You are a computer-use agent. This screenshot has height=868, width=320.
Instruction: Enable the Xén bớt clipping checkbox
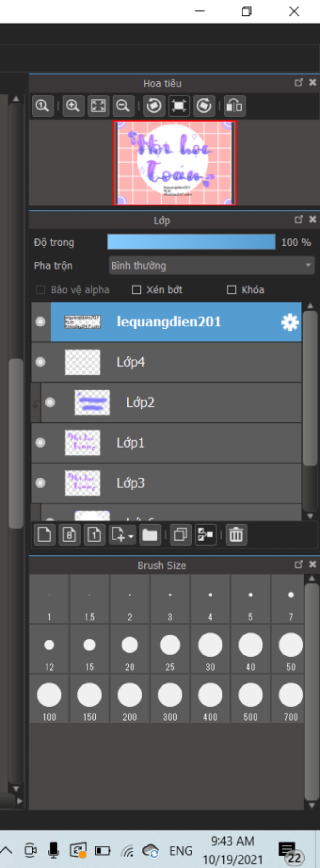point(136,290)
